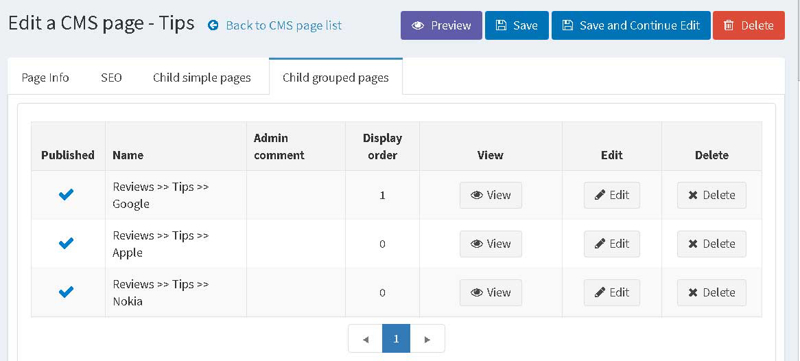The height and width of the screenshot is (361, 800).
Task: Click Reviews >> Tips >> Nokia name
Action: (x=161, y=293)
